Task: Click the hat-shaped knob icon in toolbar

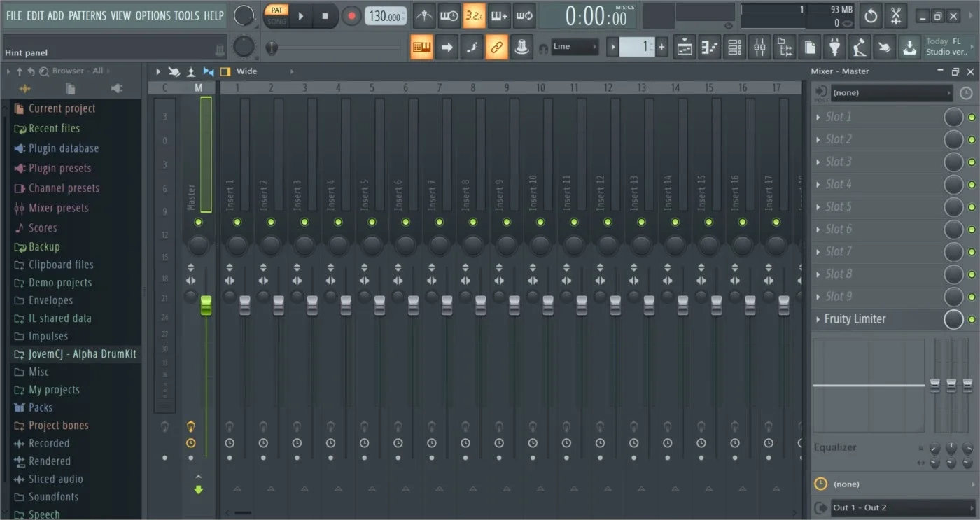Action: 521,47
